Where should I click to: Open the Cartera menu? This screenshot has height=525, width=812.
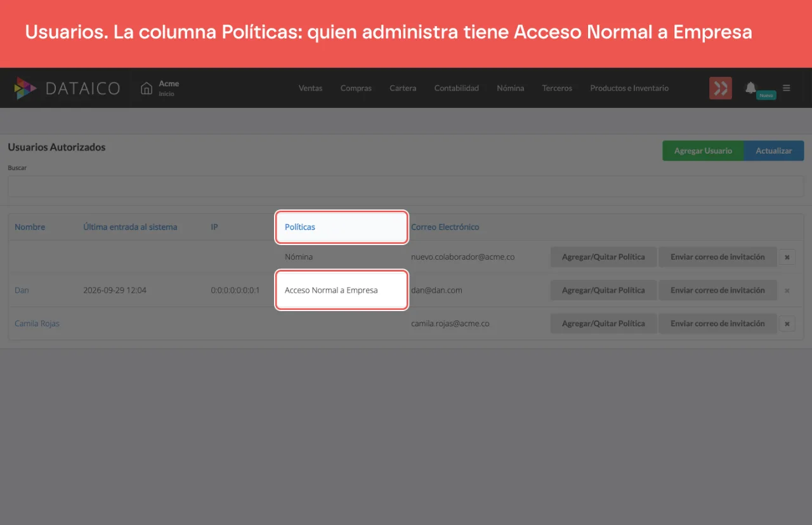[403, 88]
